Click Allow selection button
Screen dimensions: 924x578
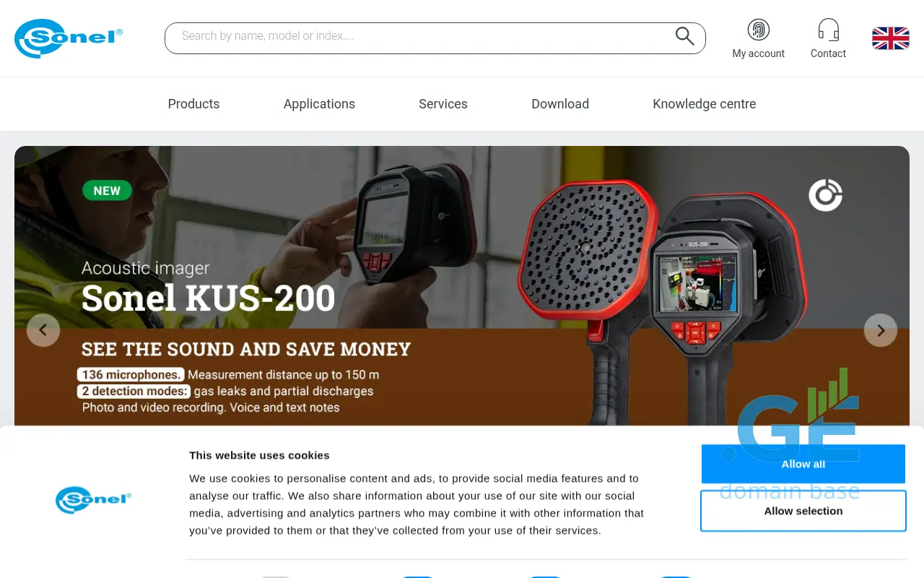click(803, 511)
